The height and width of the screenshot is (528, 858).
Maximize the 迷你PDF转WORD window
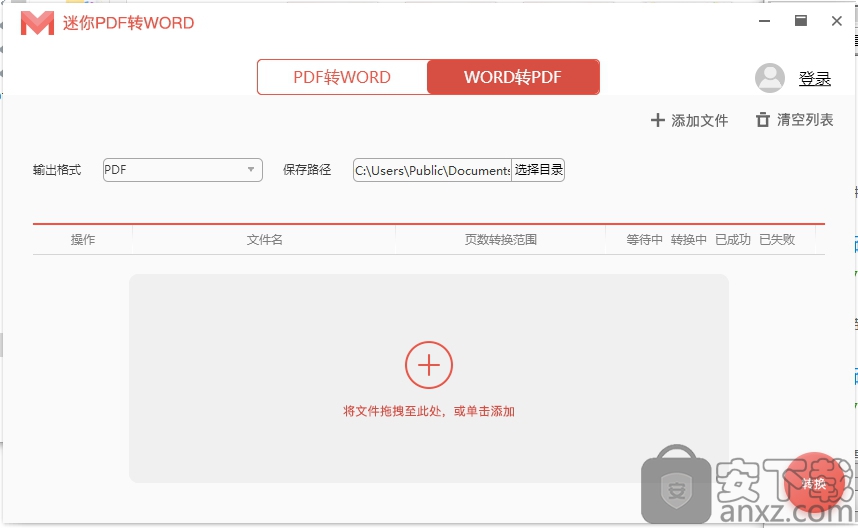801,21
